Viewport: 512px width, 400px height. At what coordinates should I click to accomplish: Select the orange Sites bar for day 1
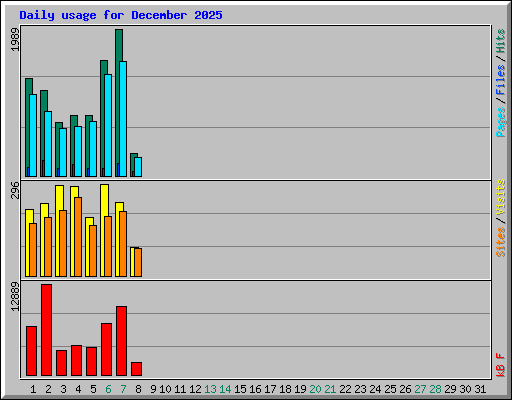click(33, 250)
